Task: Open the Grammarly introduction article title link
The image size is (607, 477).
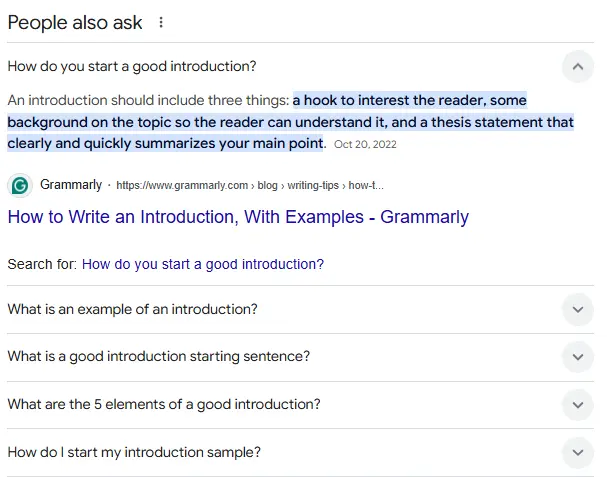Action: pos(238,217)
